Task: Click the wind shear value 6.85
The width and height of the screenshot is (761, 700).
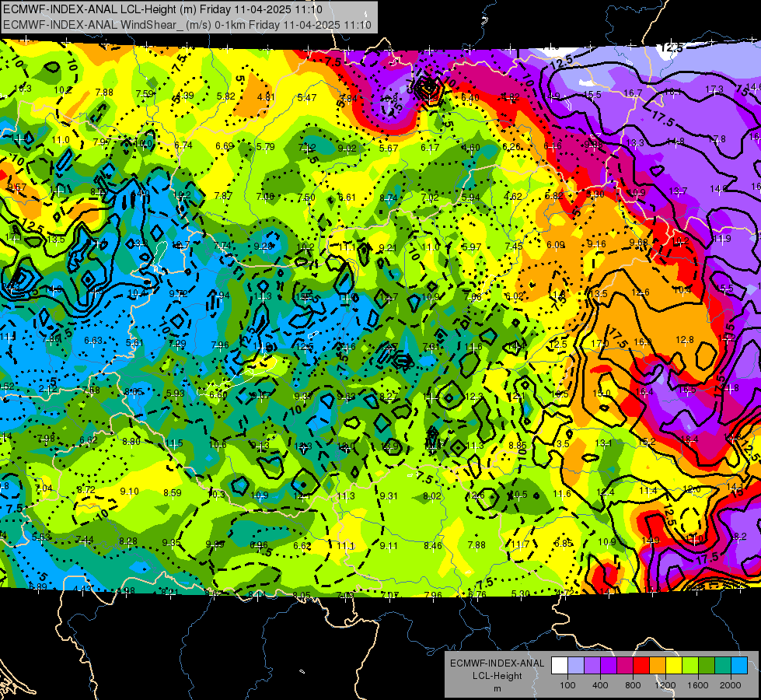Action: pyautogui.click(x=564, y=543)
